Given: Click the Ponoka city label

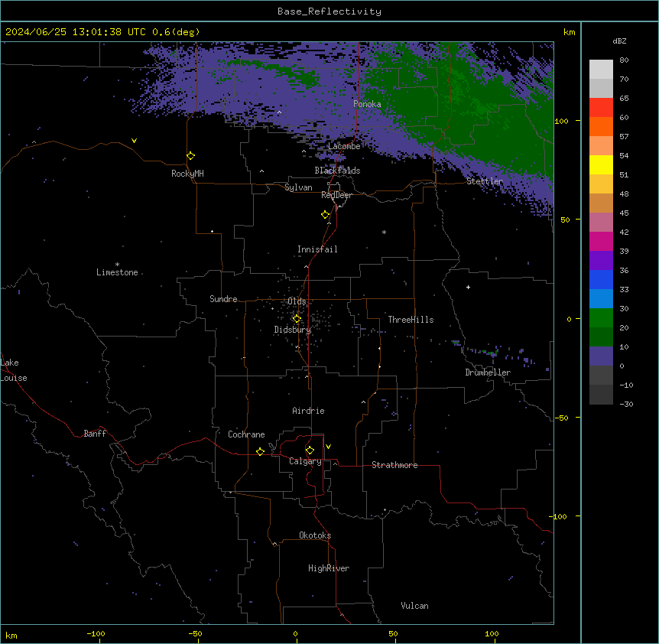Looking at the screenshot, I should (367, 104).
